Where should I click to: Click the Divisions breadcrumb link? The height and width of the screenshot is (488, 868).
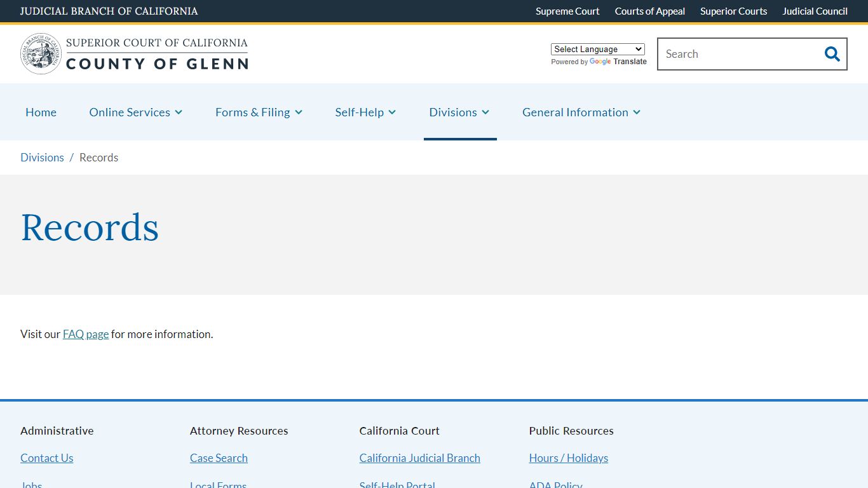42,158
